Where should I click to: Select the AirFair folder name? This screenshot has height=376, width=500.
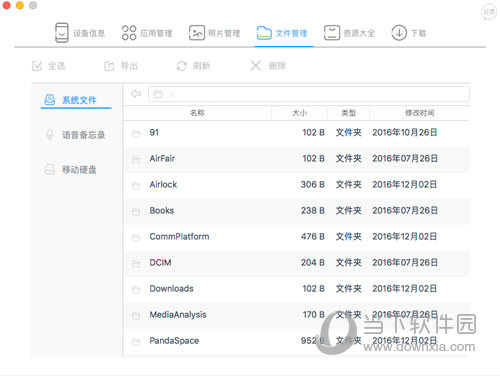pos(162,158)
